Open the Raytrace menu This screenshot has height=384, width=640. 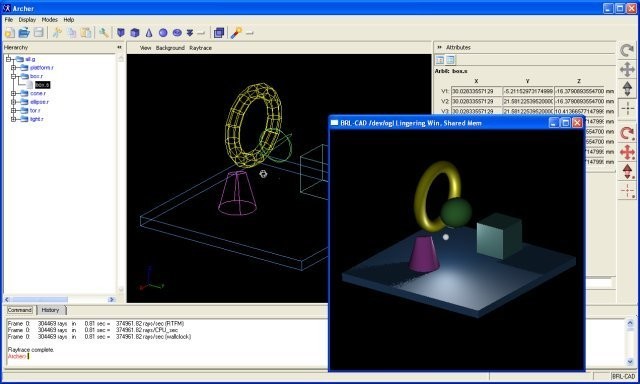coord(200,48)
